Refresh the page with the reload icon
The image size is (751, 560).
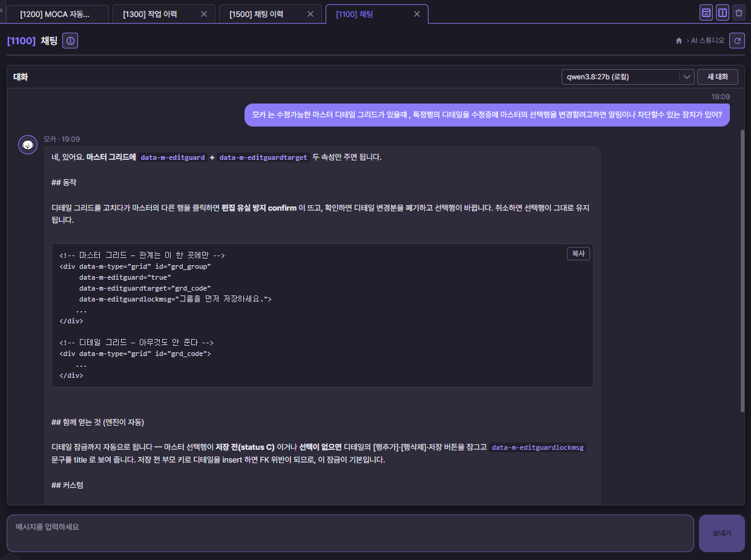[736, 41]
